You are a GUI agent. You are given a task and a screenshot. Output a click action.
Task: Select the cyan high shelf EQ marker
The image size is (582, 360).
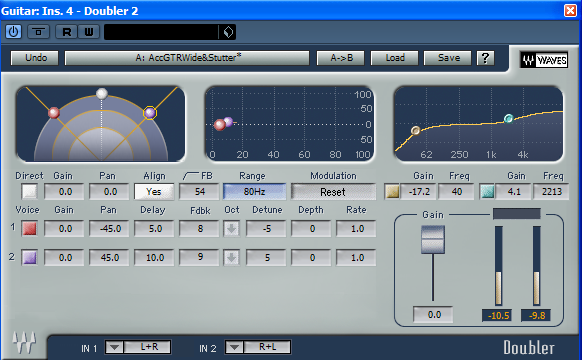(509, 118)
